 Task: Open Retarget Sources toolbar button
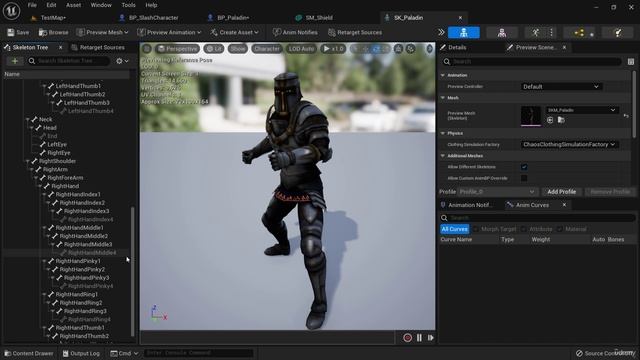[x=355, y=32]
